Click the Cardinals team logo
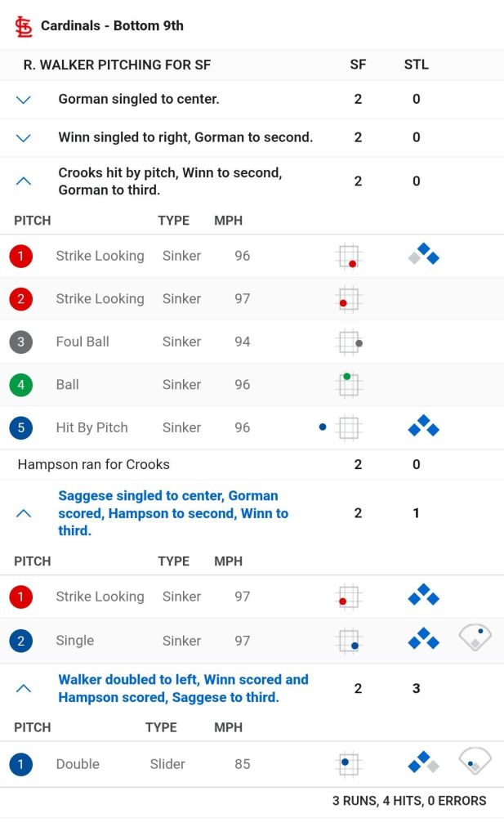Viewport: 504px width, 836px height. 24,26
